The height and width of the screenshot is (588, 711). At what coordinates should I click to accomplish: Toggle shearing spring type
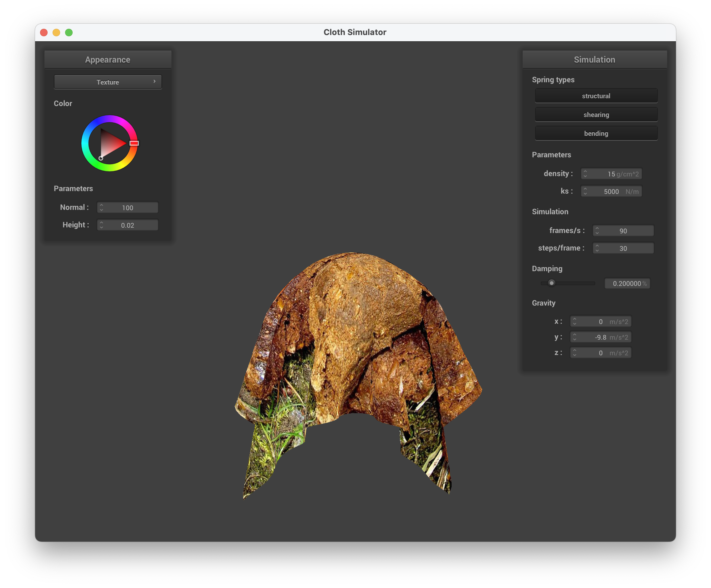click(x=596, y=115)
